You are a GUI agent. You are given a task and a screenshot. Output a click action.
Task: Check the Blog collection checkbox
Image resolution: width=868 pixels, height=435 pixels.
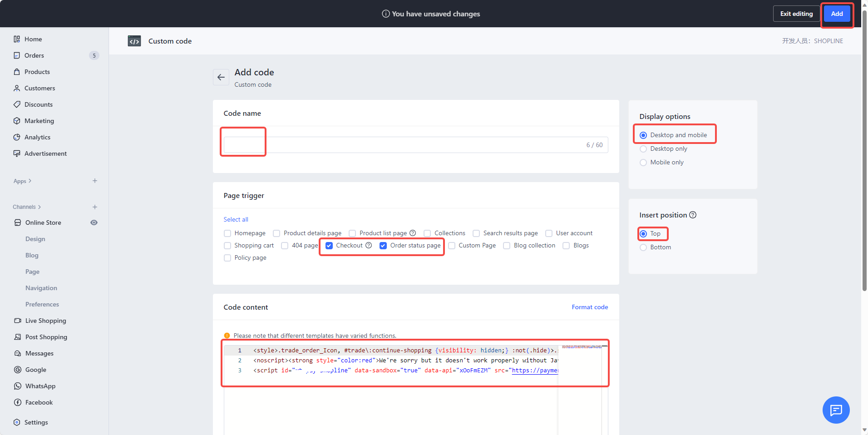507,246
